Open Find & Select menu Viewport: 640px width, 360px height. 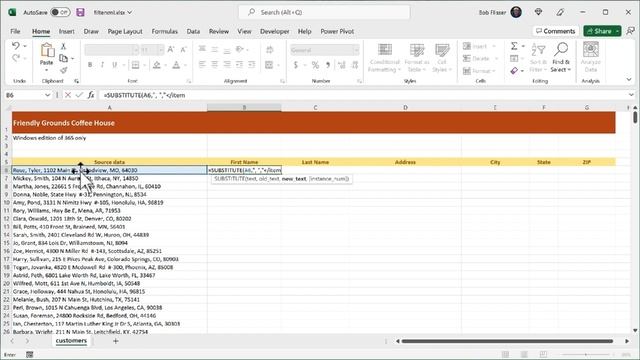tap(561, 58)
